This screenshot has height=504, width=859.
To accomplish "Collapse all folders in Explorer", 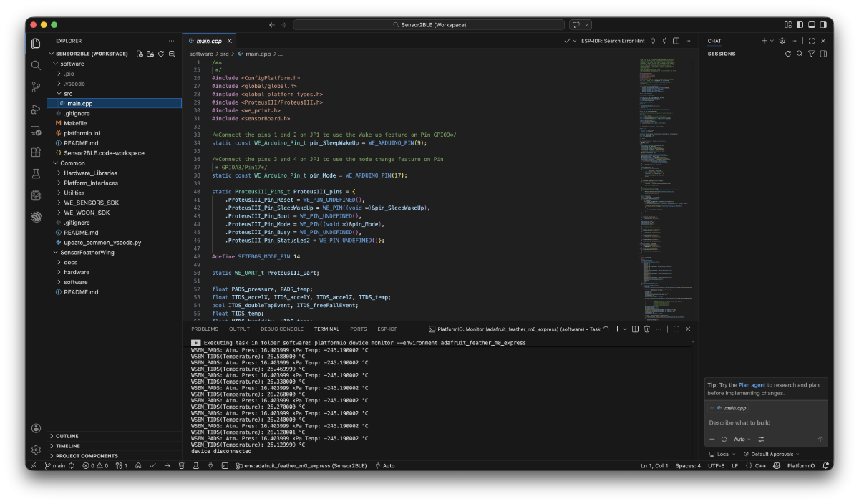I will [x=172, y=54].
